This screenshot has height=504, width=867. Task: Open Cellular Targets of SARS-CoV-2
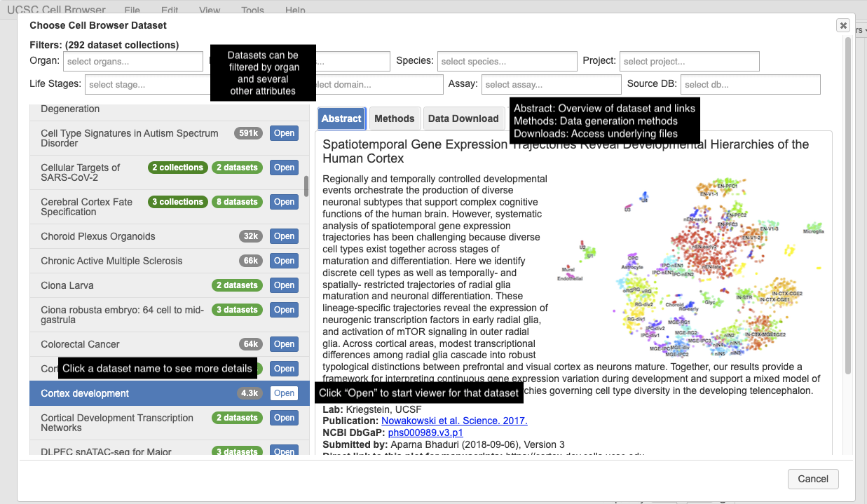(284, 168)
